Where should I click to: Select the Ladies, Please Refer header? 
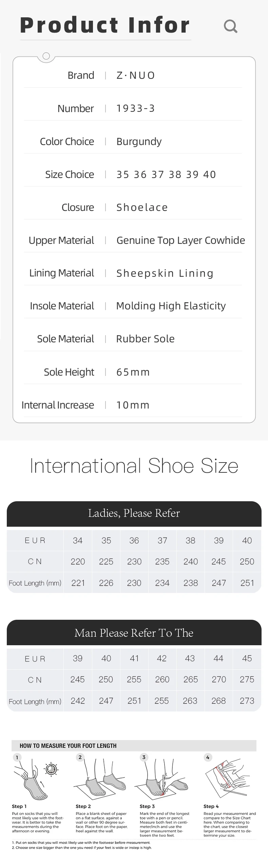click(x=134, y=513)
